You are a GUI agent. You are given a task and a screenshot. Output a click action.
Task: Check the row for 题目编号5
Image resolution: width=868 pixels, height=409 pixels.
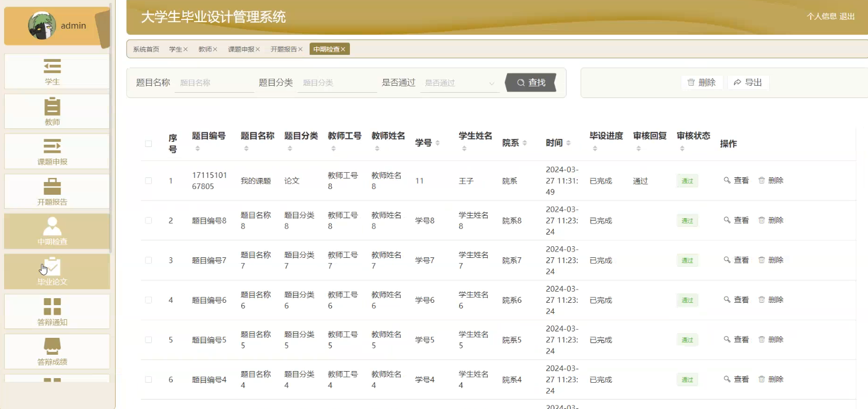click(148, 340)
